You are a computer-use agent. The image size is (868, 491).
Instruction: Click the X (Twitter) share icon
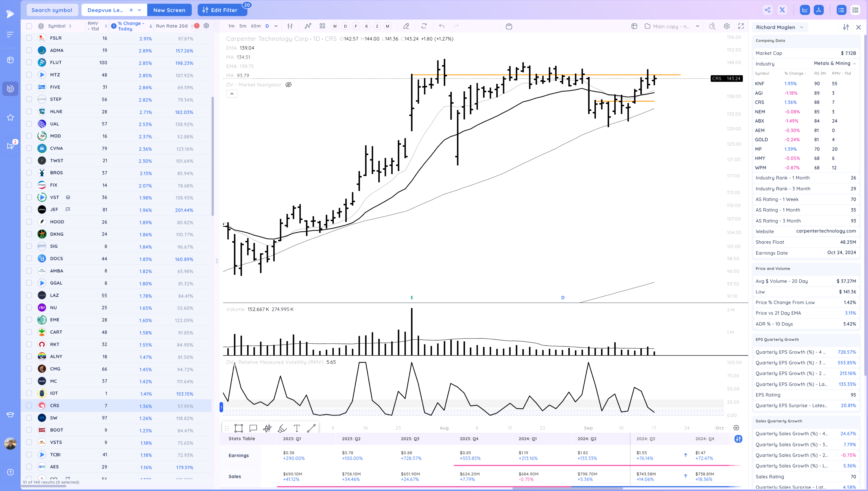point(782,10)
